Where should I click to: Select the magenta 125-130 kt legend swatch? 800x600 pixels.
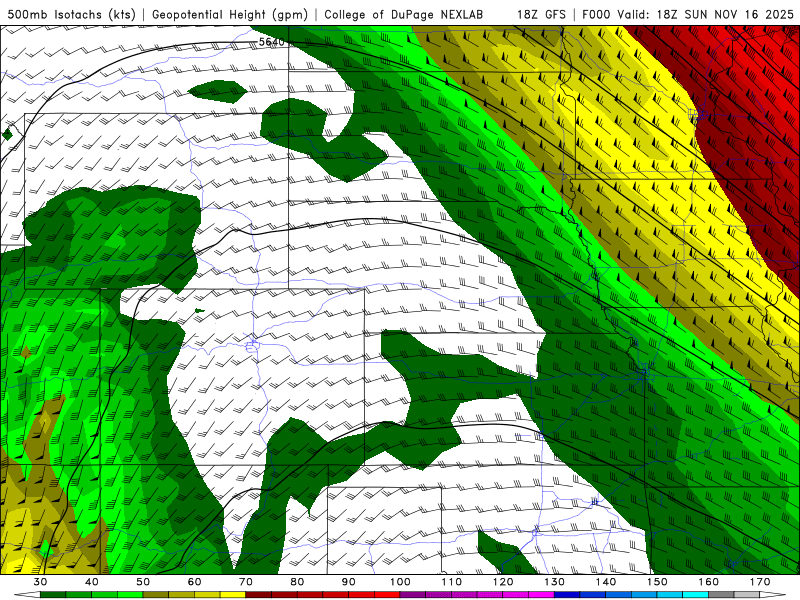coord(542,595)
